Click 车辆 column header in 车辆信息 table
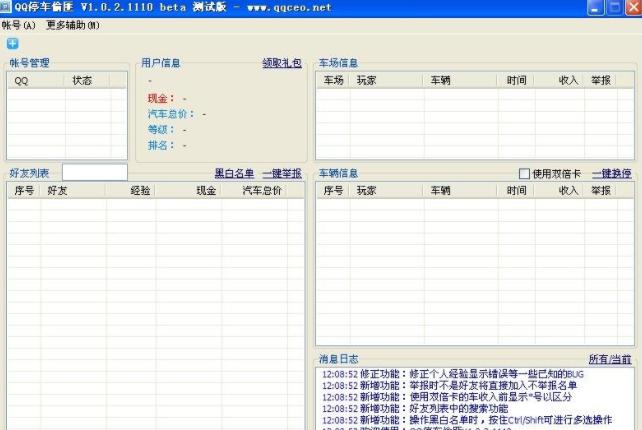642x430 pixels. (460, 191)
